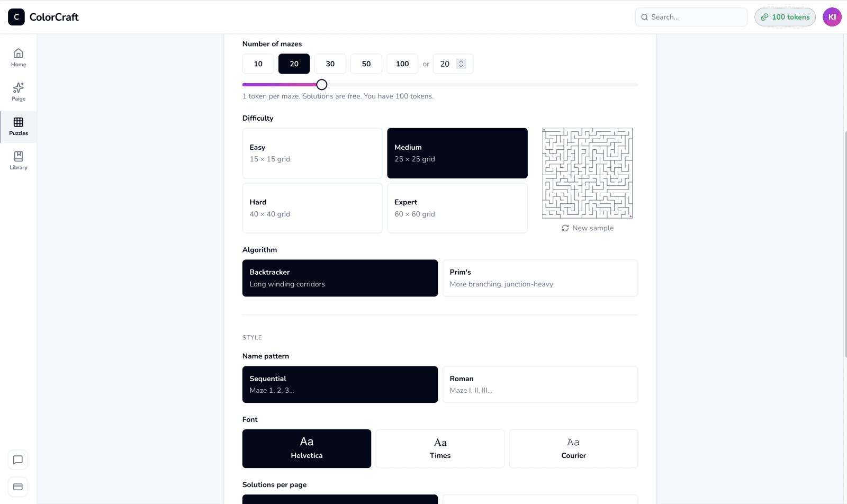Open Paige AI sparkle icon
Viewport: 847px width, 504px height.
19,88
